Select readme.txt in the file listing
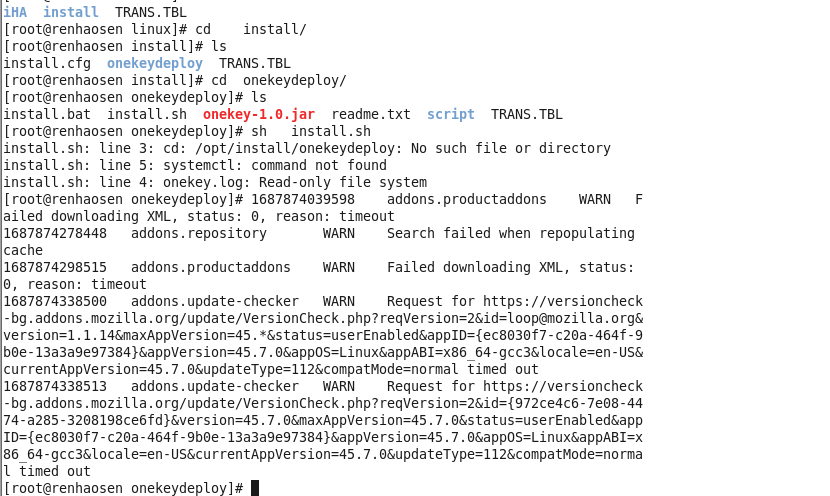Viewport: 830px width, 496px height. tap(370, 114)
